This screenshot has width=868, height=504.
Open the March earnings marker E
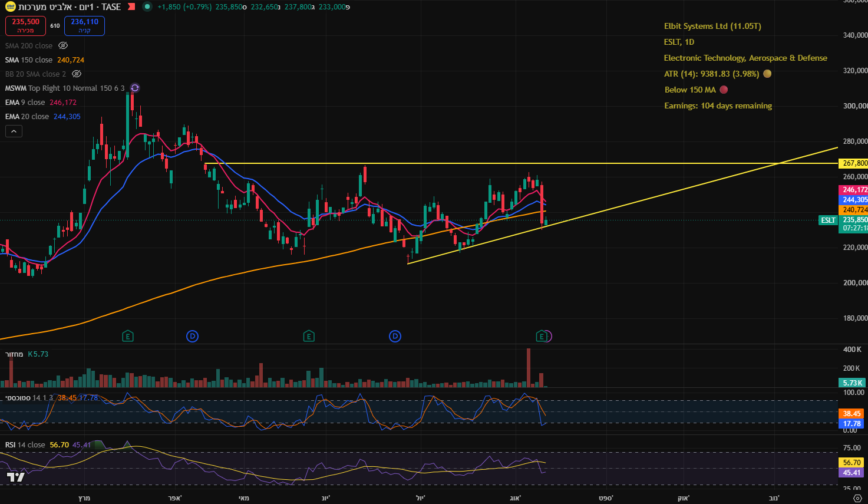pos(128,337)
